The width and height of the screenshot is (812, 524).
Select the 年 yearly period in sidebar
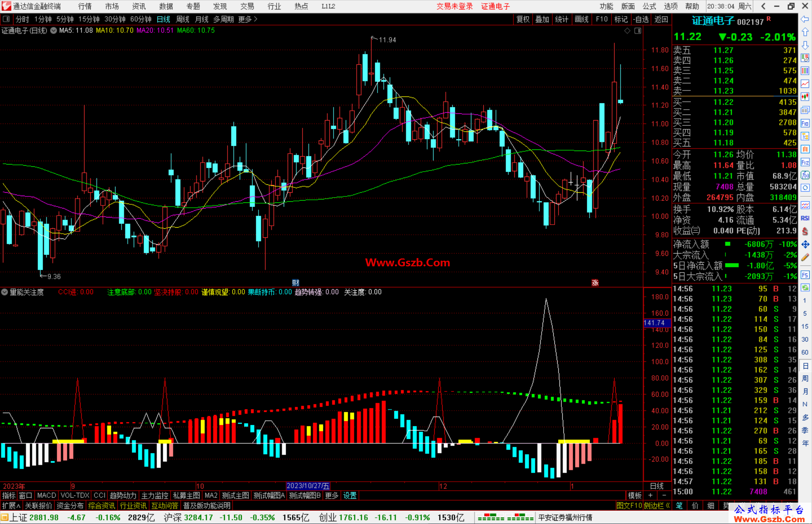click(805, 443)
